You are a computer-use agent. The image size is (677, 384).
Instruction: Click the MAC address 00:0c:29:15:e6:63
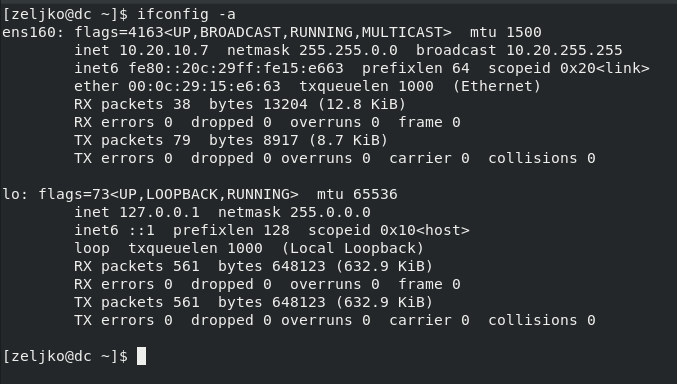[204, 86]
